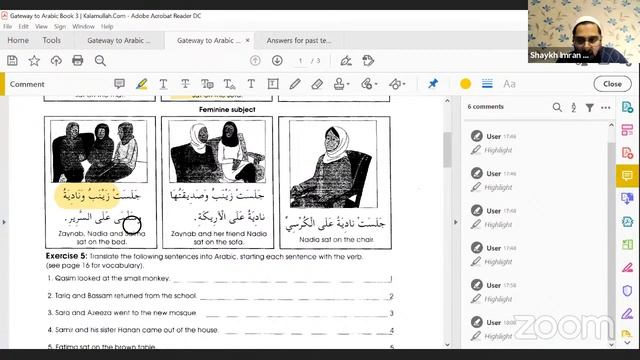Open the Attach file dropdown

tap(369, 84)
